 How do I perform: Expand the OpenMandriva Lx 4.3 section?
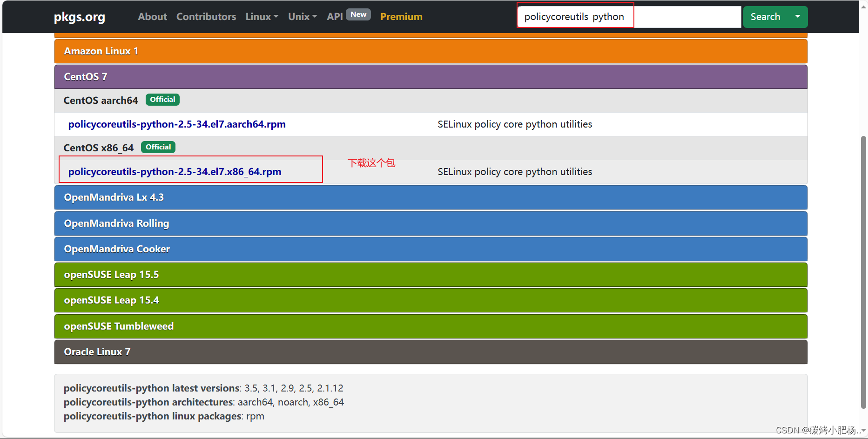(431, 197)
